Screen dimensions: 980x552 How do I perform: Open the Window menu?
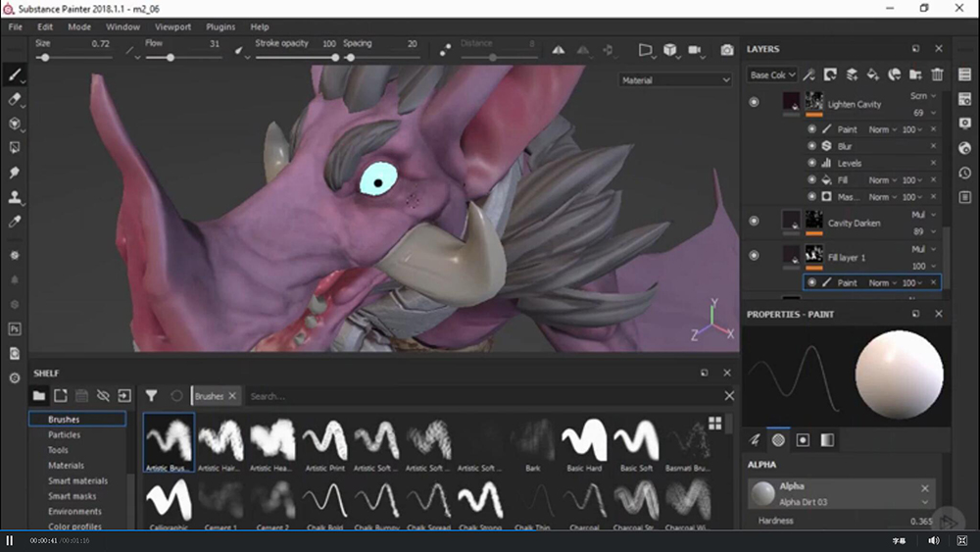122,26
